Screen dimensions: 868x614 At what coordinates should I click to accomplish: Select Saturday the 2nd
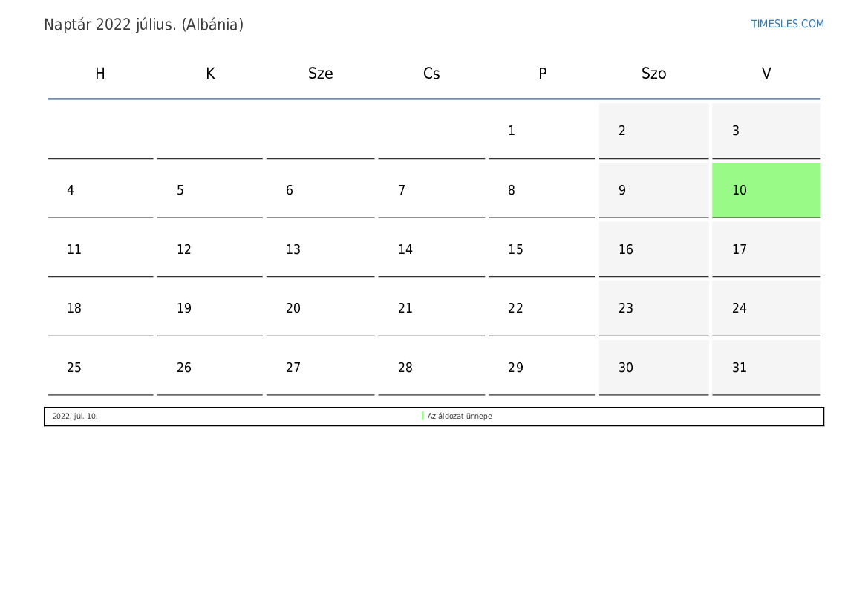point(622,131)
